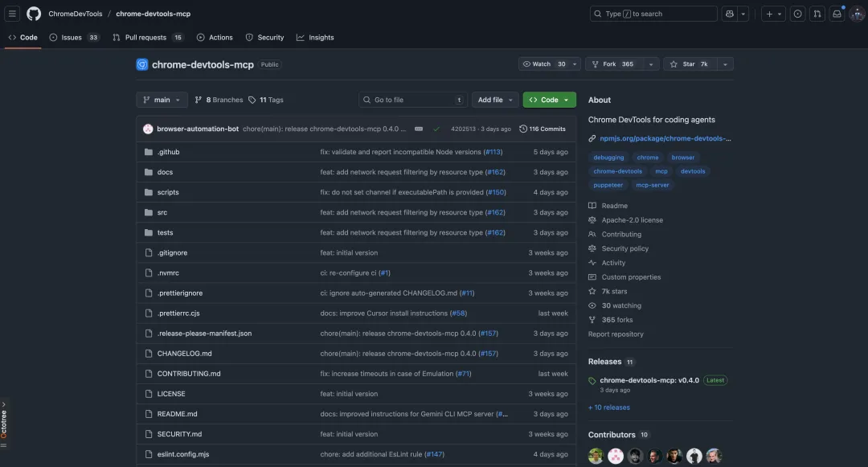Viewport: 868px width, 467px height.
Task: Check the commit status green checkmark
Action: point(436,129)
